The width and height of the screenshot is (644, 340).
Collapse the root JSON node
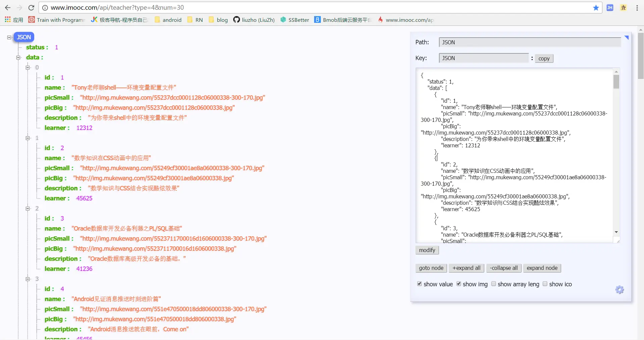[9, 37]
